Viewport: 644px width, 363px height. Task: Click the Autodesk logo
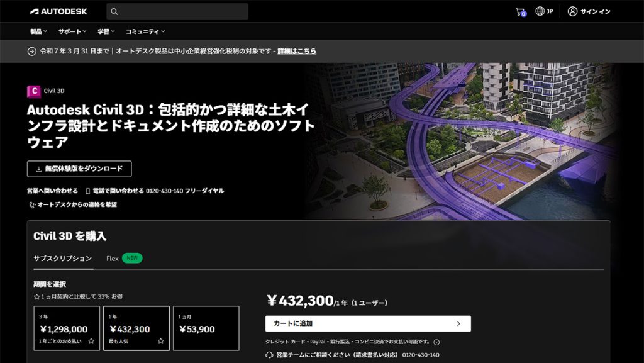[x=58, y=11]
